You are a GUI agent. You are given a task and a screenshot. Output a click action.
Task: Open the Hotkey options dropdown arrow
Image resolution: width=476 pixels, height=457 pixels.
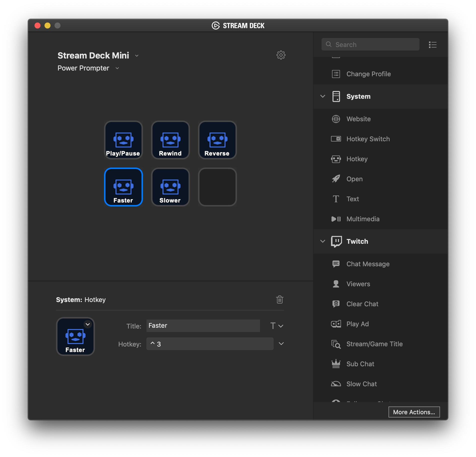pyautogui.click(x=281, y=344)
